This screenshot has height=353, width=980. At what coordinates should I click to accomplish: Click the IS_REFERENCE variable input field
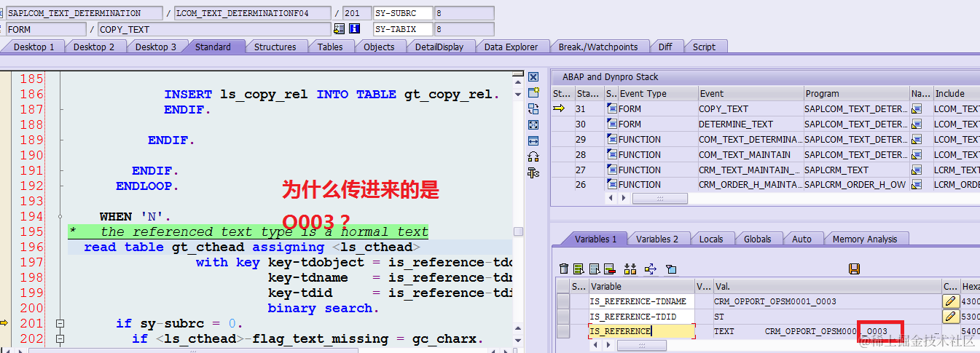pos(641,331)
